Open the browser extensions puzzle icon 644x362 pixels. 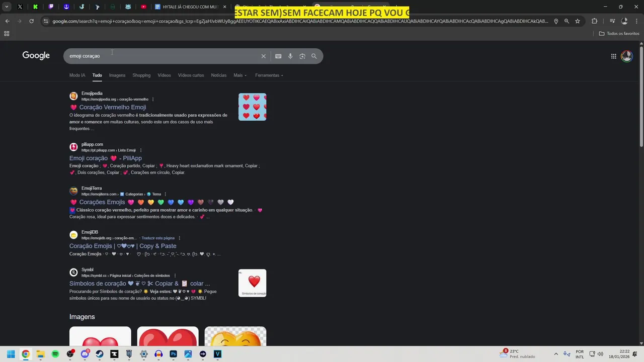point(595,21)
